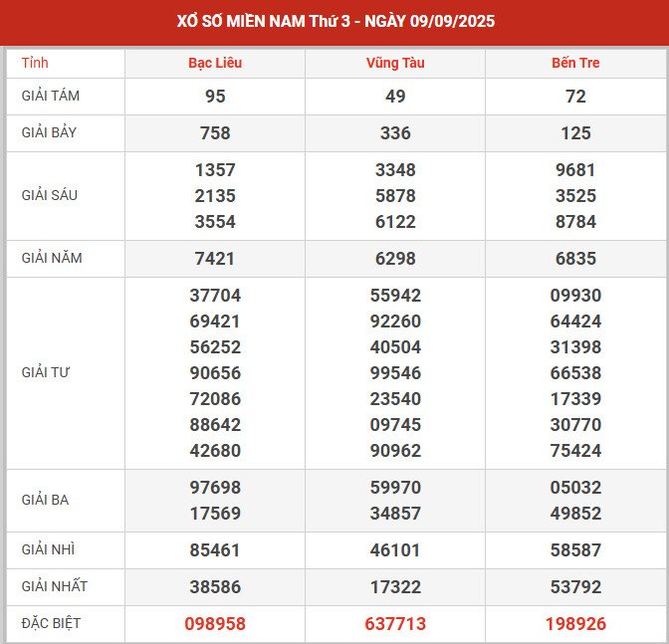
Task: Select Bạc Liêu đặc biệt number 098958
Action: point(215,624)
